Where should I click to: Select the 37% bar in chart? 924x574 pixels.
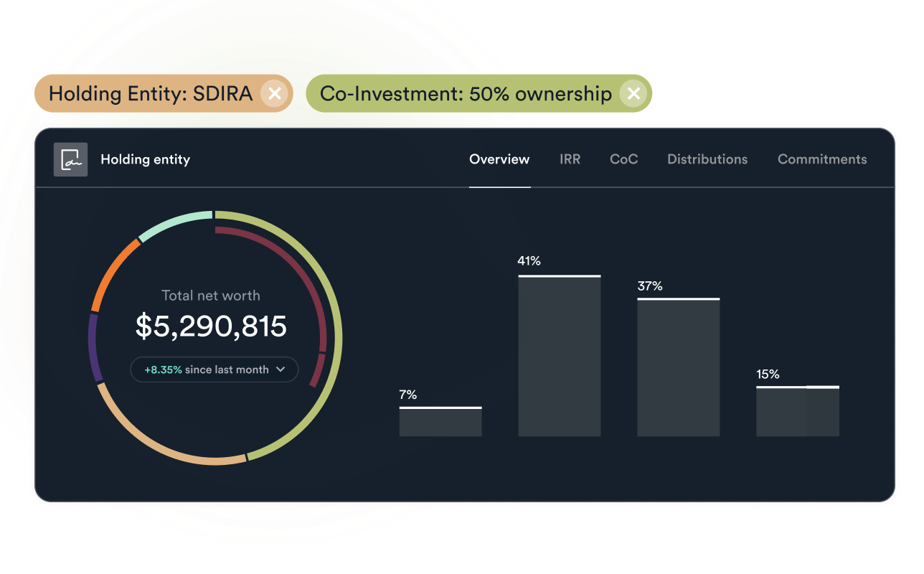coord(678,367)
